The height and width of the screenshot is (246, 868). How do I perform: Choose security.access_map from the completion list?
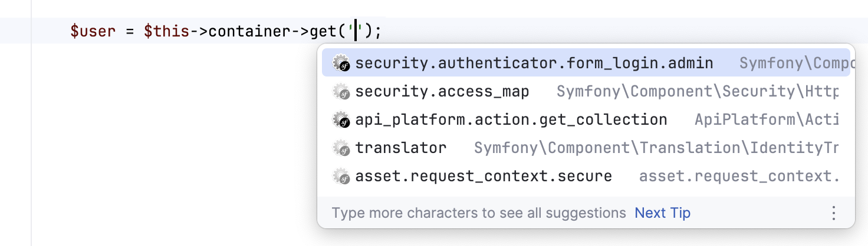point(442,91)
